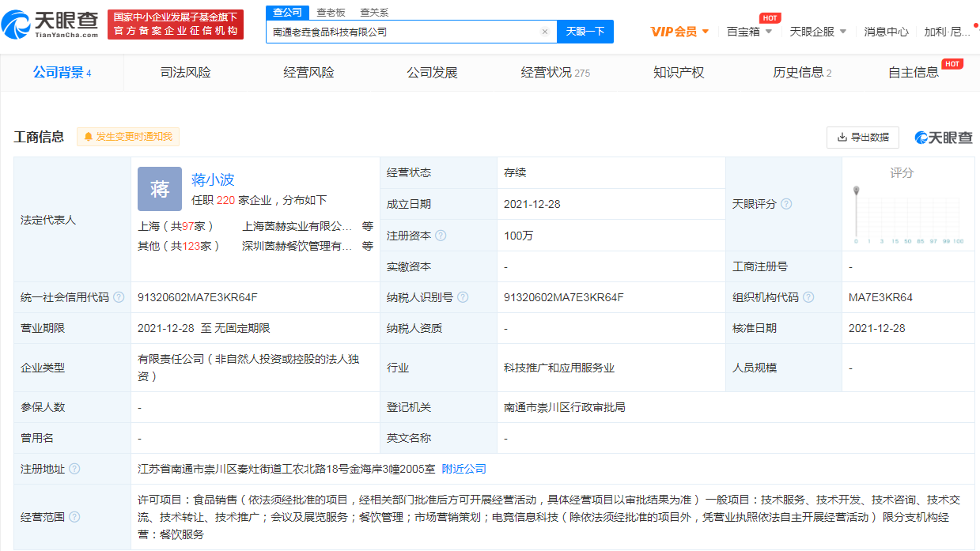Switch to the 查公司 search tab

287,12
